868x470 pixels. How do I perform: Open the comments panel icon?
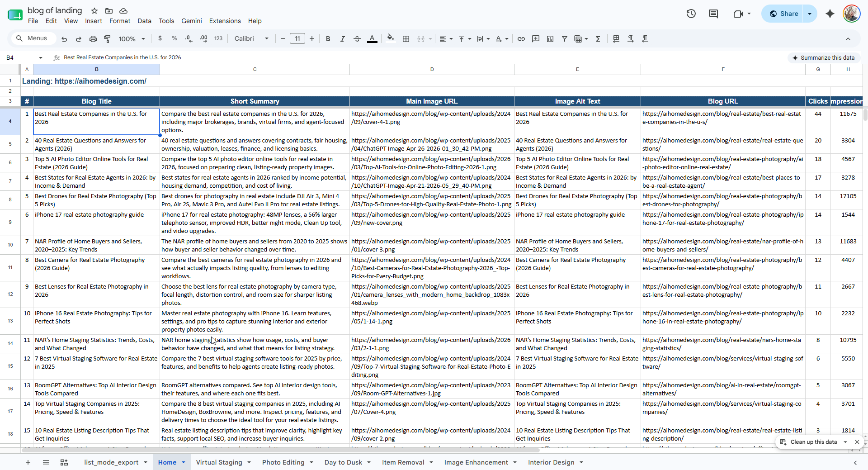click(713, 14)
